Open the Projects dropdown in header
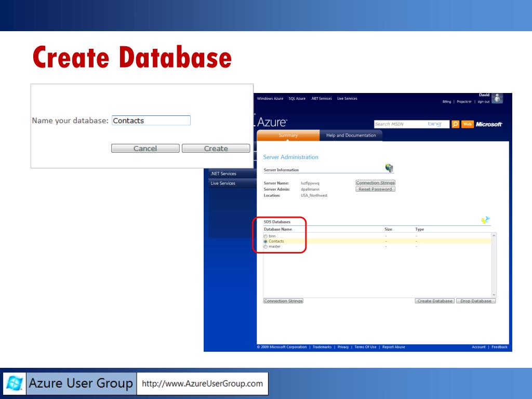 click(x=464, y=101)
